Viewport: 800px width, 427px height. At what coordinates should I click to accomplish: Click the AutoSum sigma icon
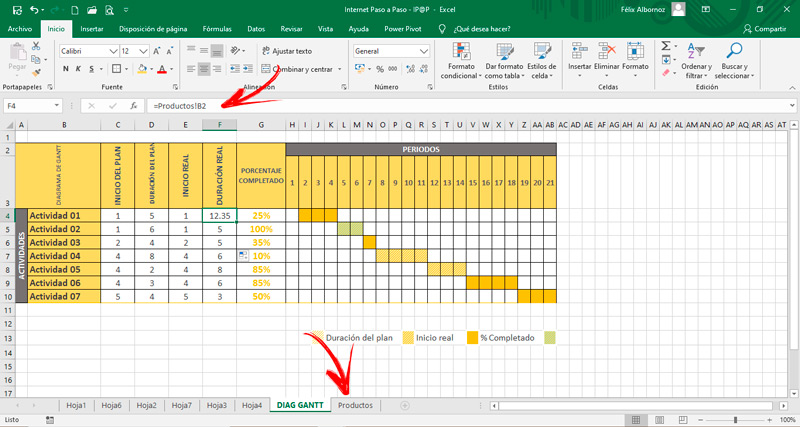(666, 46)
